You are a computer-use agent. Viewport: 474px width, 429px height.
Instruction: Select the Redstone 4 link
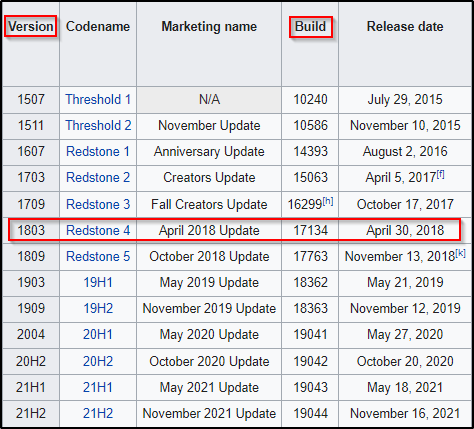tap(98, 230)
